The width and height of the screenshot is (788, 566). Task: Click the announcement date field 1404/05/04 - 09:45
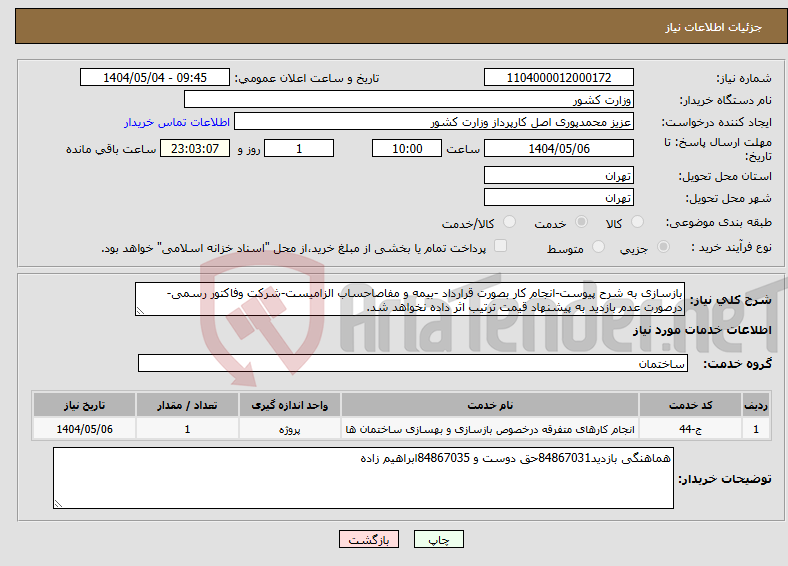(x=155, y=77)
